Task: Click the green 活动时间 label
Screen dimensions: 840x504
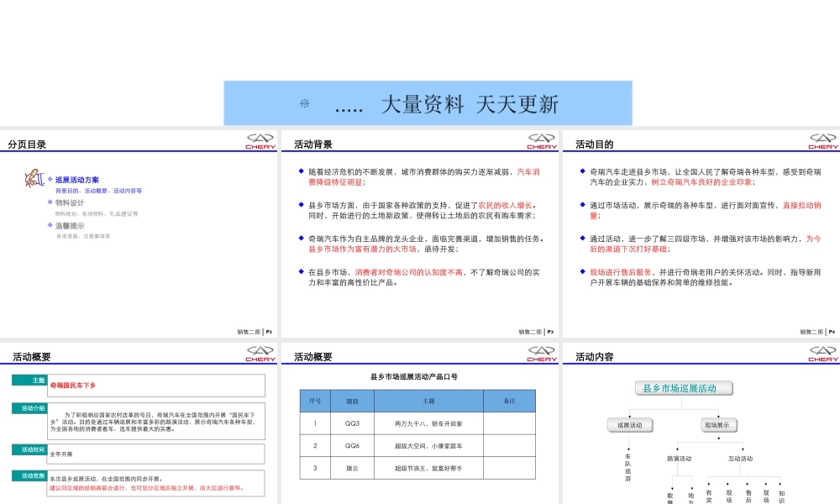Action: (29, 449)
